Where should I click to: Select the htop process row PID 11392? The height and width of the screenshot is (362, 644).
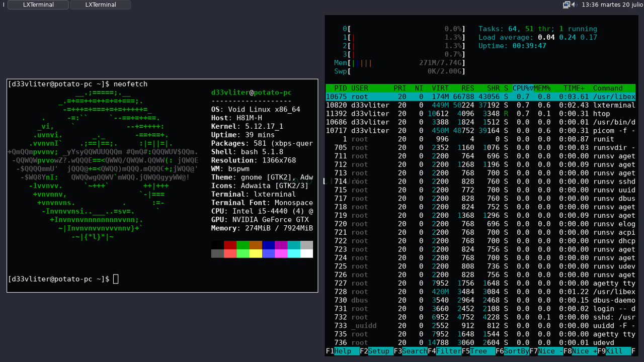click(x=480, y=114)
